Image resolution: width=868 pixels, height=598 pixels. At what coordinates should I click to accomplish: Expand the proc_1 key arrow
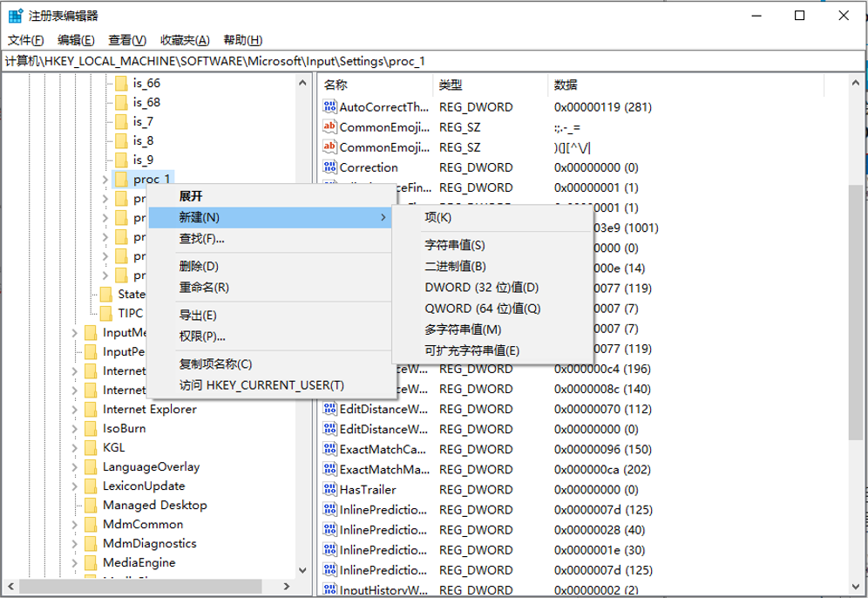[x=105, y=180]
